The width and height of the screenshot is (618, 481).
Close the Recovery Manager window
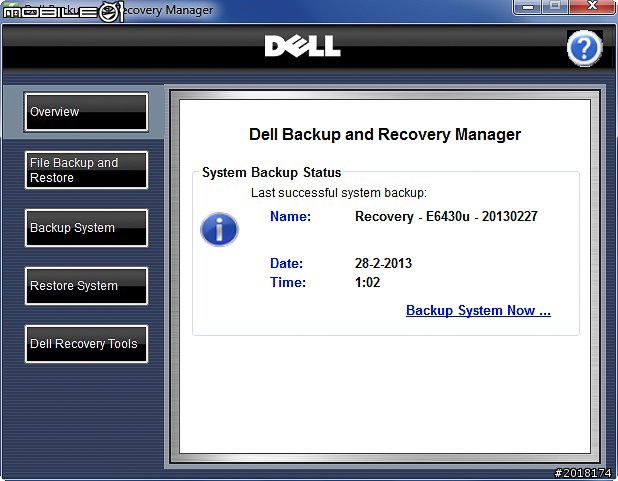click(x=592, y=6)
